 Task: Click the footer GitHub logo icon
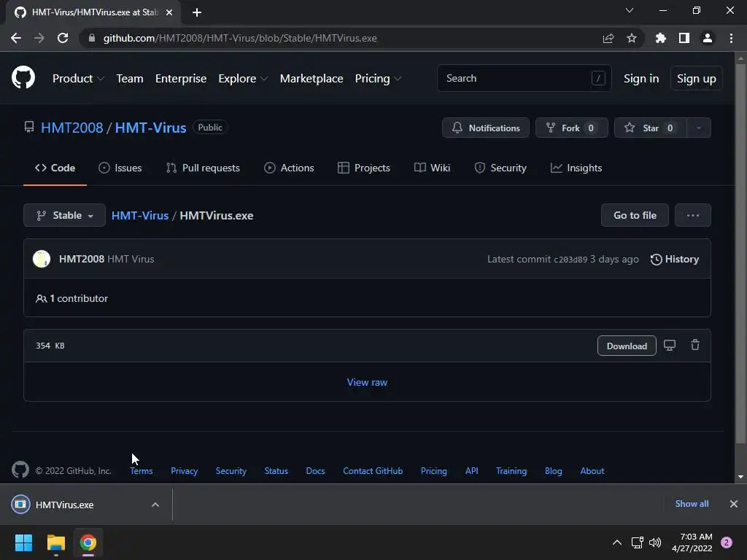[20, 470]
